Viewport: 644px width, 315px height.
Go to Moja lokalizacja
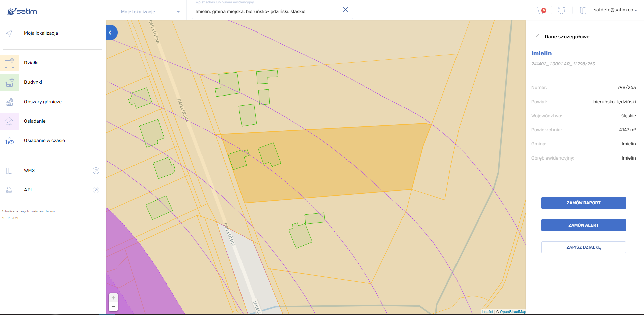(x=41, y=33)
